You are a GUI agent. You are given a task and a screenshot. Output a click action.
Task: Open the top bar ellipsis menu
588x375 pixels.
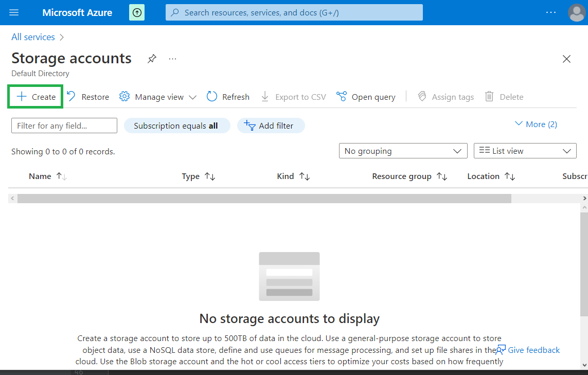pyautogui.click(x=551, y=12)
